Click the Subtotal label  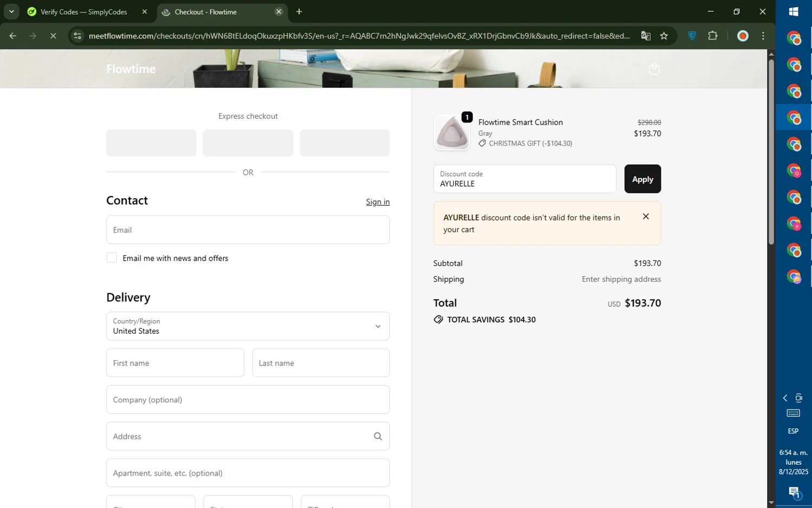coord(448,263)
